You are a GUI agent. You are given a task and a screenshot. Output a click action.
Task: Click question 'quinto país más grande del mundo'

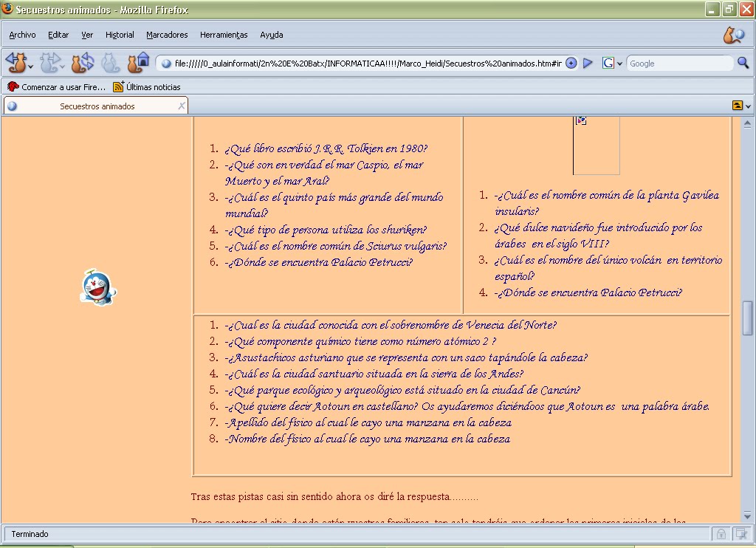(334, 205)
